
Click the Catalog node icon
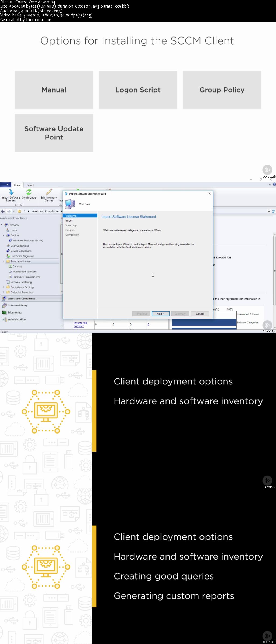[x=10, y=266]
